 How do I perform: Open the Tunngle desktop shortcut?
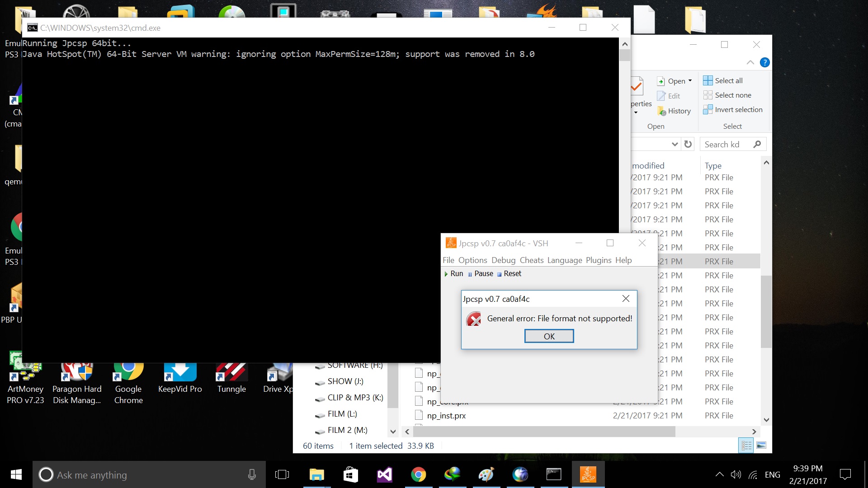231,378
